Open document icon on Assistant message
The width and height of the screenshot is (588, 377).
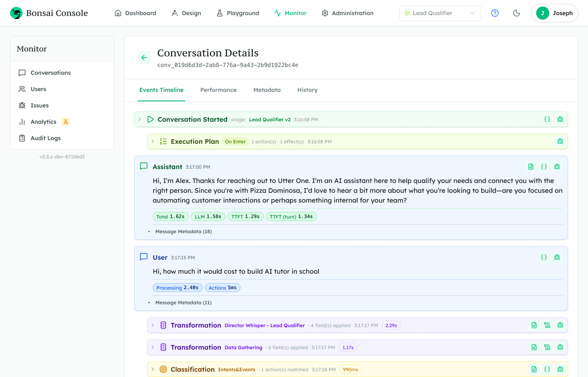point(531,167)
